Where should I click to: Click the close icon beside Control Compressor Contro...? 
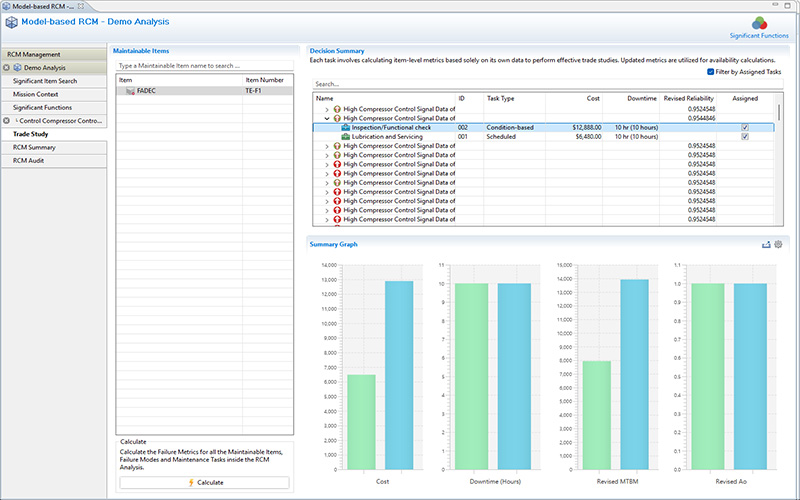[6, 120]
